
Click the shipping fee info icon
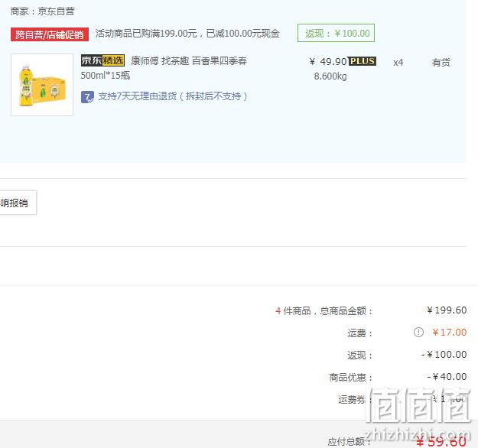pyautogui.click(x=418, y=333)
